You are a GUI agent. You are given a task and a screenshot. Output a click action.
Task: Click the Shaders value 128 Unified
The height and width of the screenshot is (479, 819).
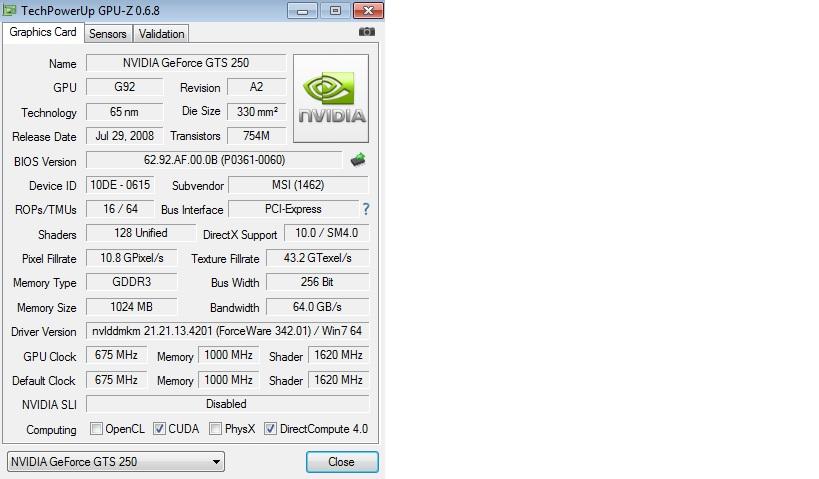coord(141,233)
